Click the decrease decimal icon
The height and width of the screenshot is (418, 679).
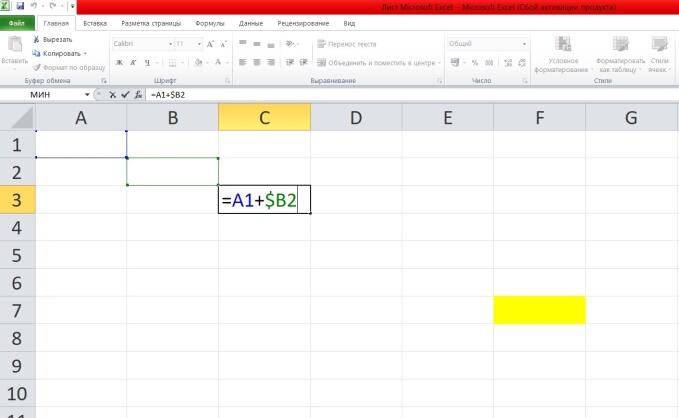(x=522, y=63)
